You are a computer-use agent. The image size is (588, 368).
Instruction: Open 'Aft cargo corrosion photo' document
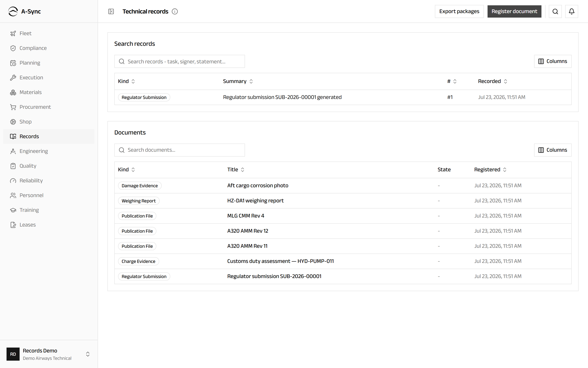point(343,186)
